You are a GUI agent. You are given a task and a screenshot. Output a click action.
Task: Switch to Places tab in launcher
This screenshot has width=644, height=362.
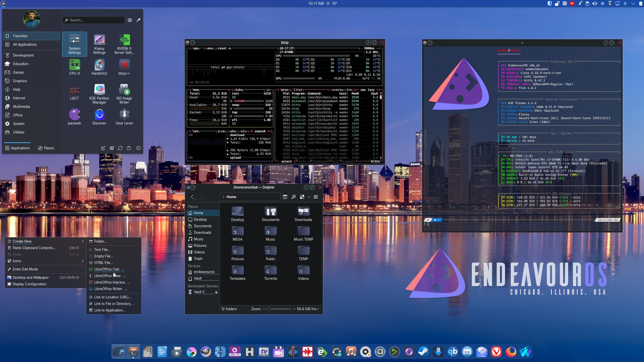pos(46,148)
